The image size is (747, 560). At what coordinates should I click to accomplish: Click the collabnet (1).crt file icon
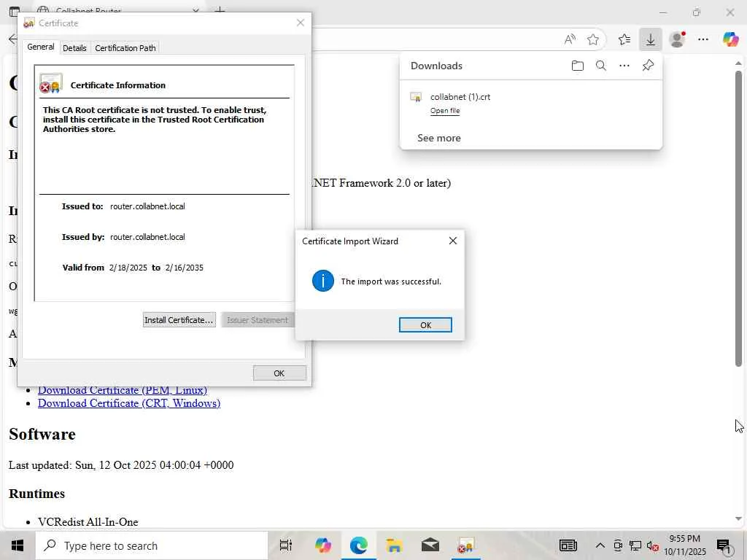coord(416,97)
